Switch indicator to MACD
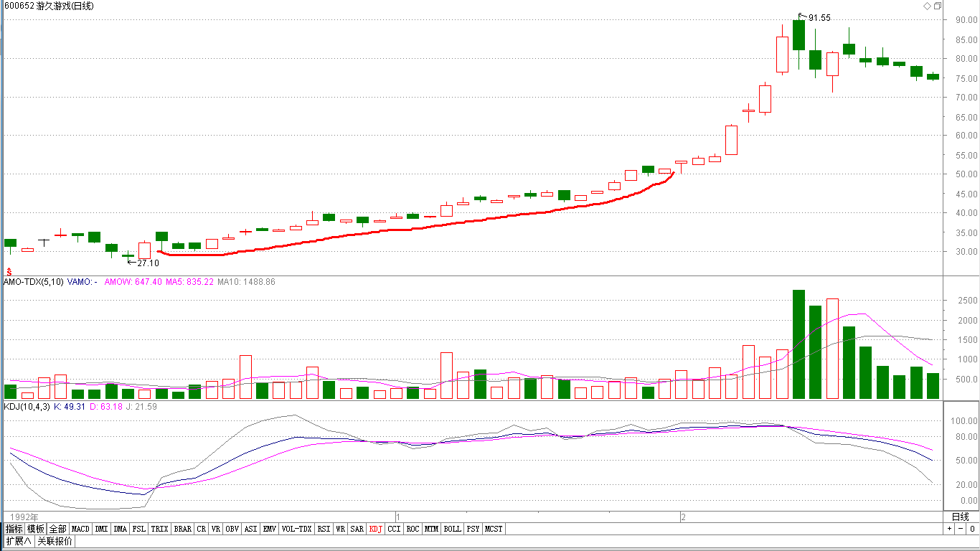980x551 pixels. [x=81, y=529]
